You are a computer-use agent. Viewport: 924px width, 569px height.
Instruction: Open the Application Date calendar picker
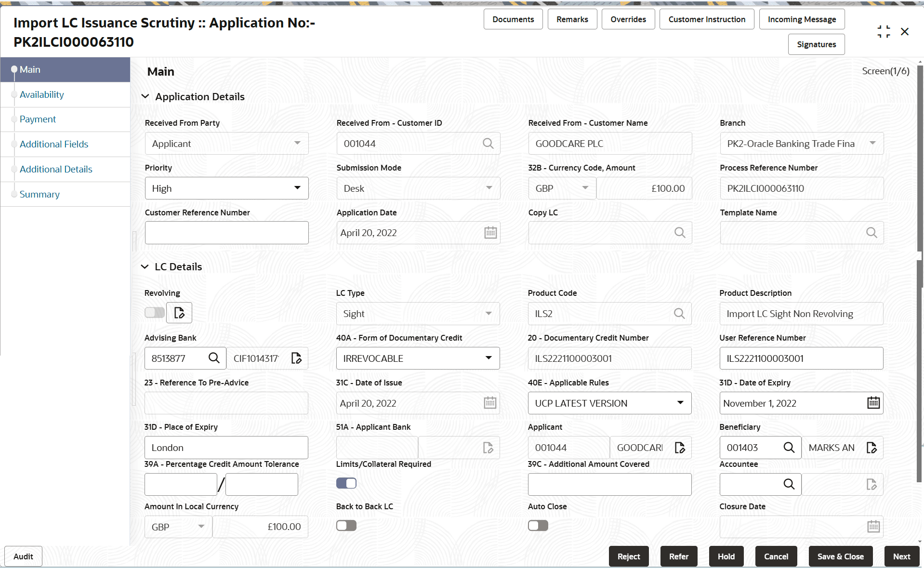490,233
